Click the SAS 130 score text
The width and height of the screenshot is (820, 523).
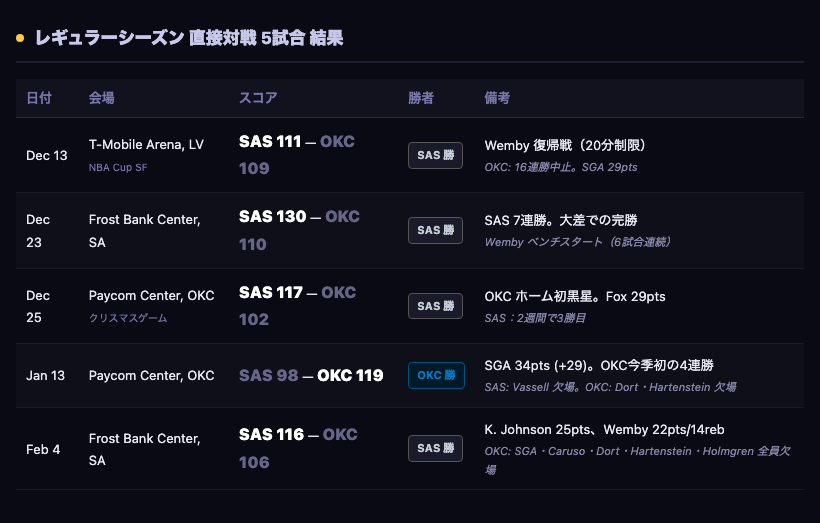(x=272, y=217)
